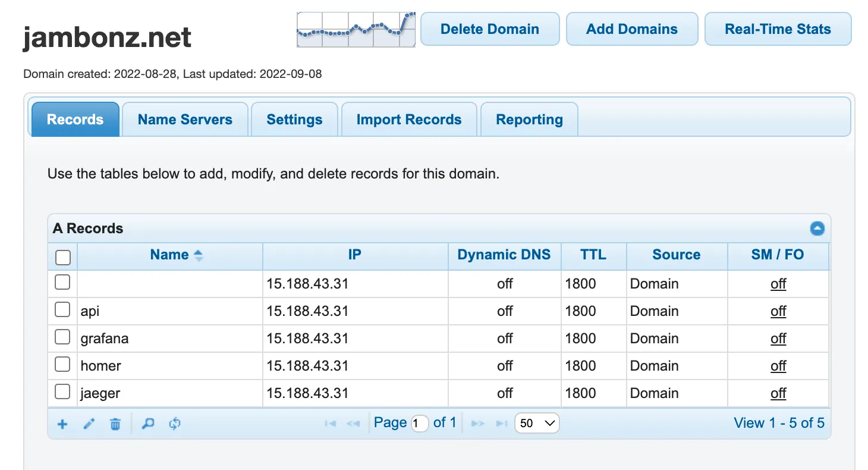Click Dynamic DNS off in grafana row

[x=505, y=339]
